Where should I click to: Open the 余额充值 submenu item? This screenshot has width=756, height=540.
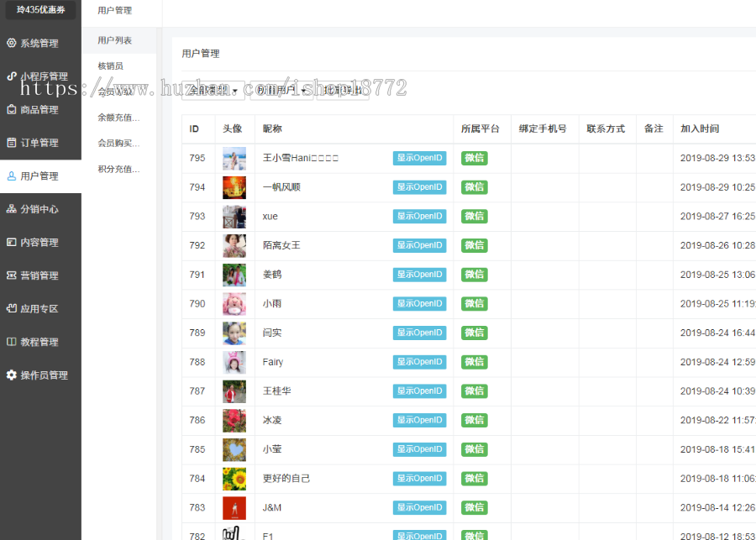pos(118,118)
